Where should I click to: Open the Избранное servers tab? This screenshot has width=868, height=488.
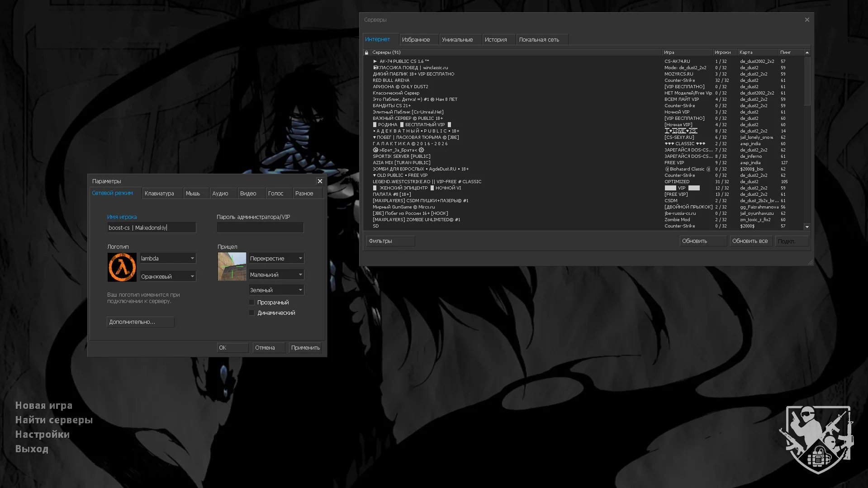tap(416, 40)
